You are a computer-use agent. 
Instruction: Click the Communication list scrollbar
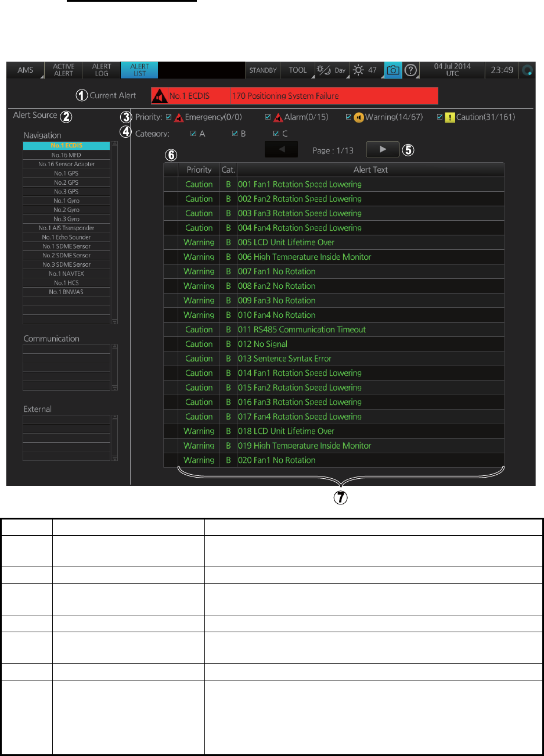(x=114, y=367)
